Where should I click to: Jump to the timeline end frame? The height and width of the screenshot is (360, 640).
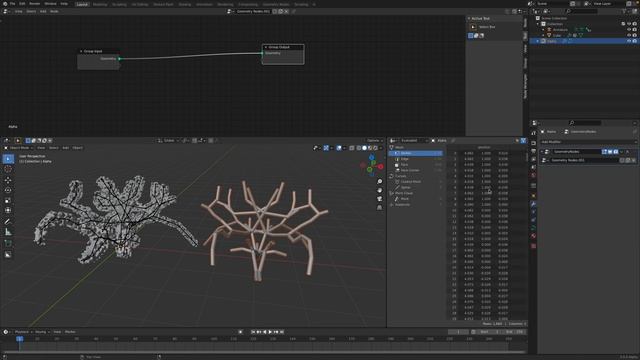tap(282, 332)
